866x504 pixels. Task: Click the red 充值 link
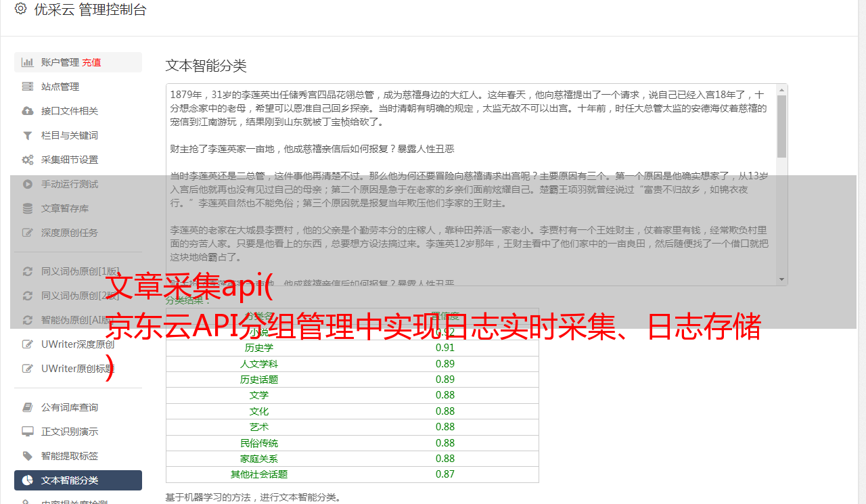[x=92, y=62]
